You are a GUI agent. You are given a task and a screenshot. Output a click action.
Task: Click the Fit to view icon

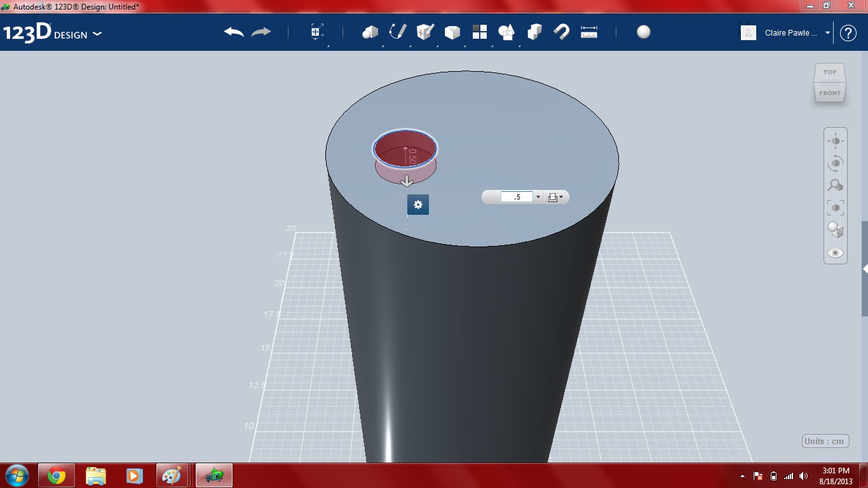coord(836,208)
